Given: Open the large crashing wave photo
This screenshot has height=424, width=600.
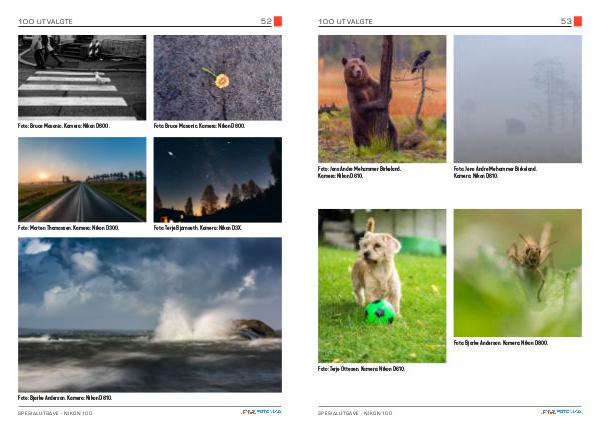Looking at the screenshot, I should pos(150,314).
